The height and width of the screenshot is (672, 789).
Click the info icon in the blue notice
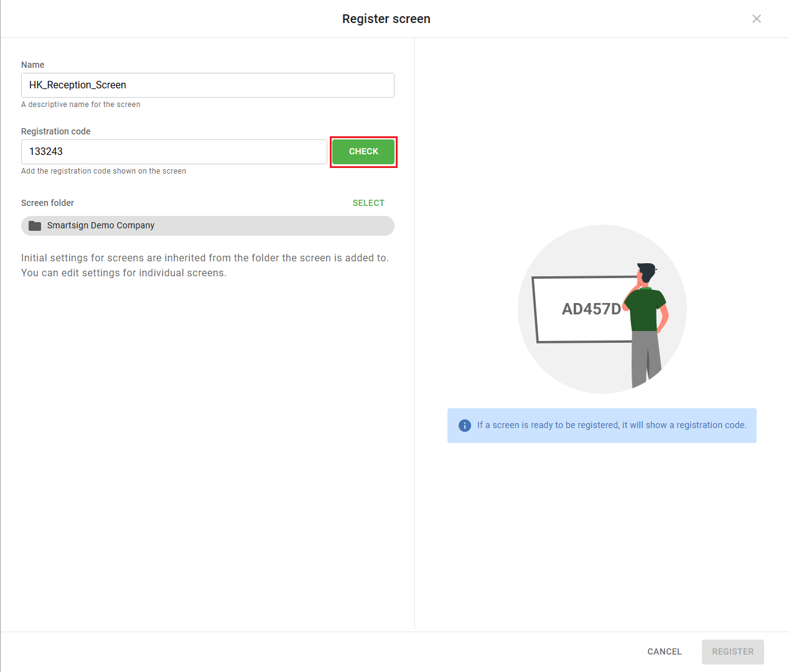(465, 426)
